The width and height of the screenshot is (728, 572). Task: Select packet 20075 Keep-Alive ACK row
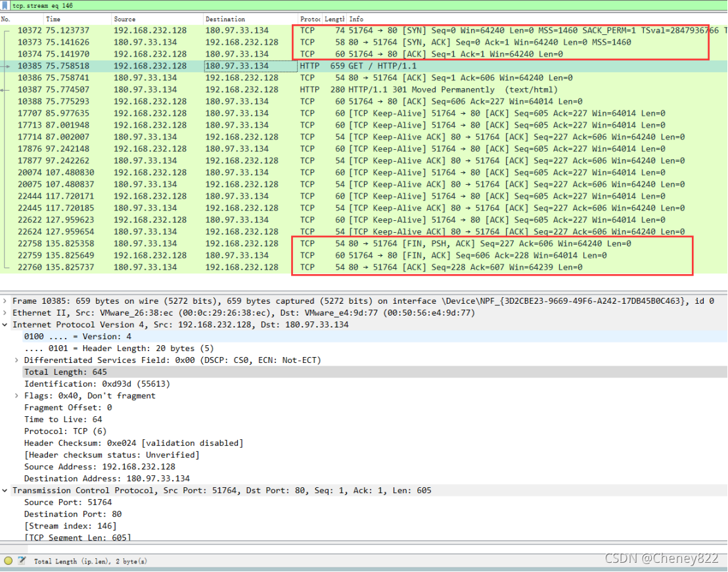click(363, 185)
